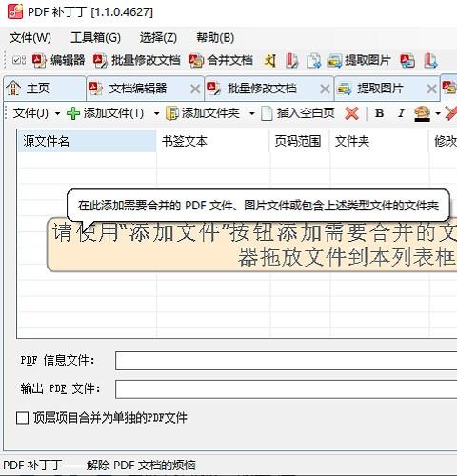This screenshot has width=457, height=476.
Task: Expand the 添加文件夹 dropdown arrow
Action: (x=252, y=113)
